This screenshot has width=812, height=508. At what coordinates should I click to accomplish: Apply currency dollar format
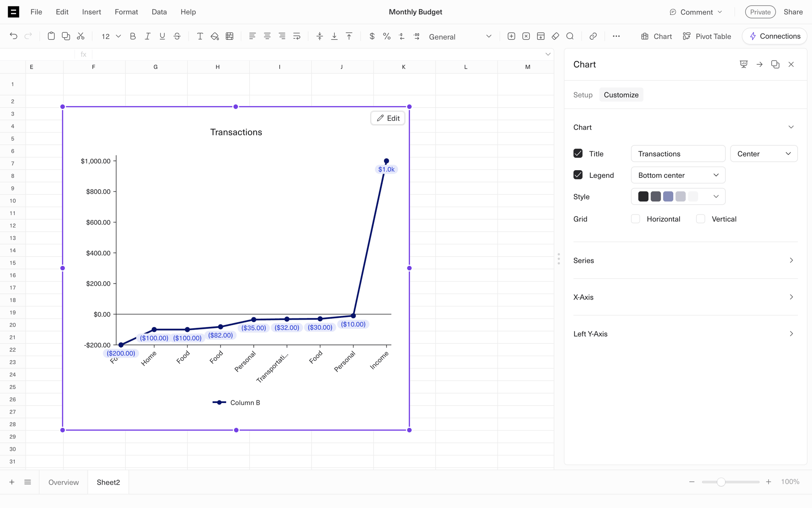[372, 36]
